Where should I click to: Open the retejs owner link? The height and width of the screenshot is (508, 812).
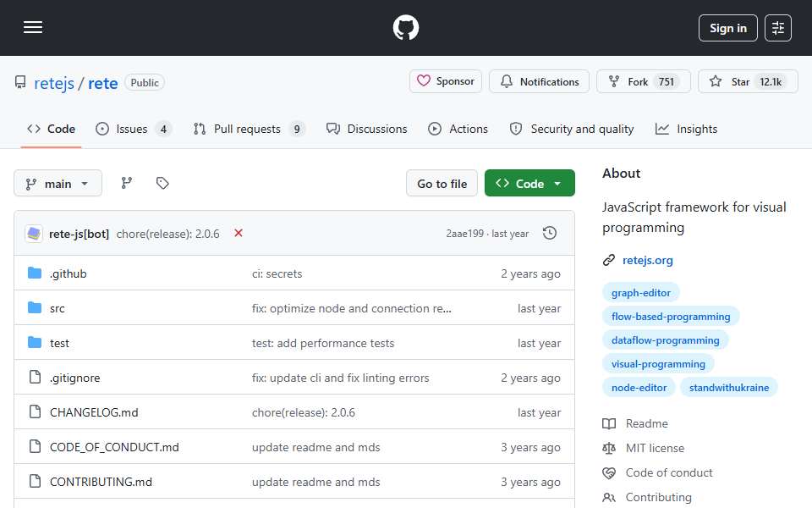54,83
